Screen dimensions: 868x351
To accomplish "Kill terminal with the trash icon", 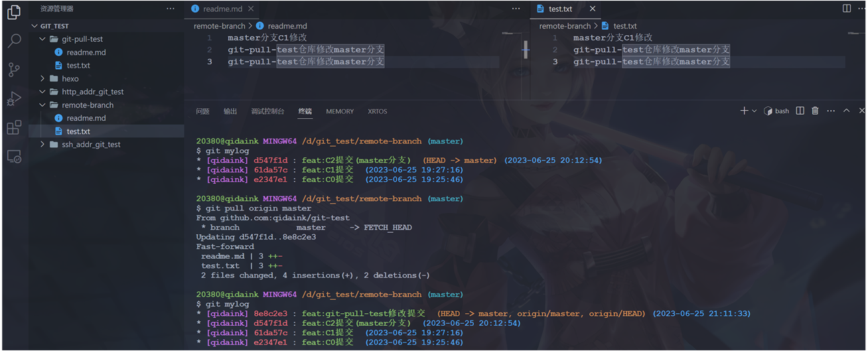I will point(815,111).
